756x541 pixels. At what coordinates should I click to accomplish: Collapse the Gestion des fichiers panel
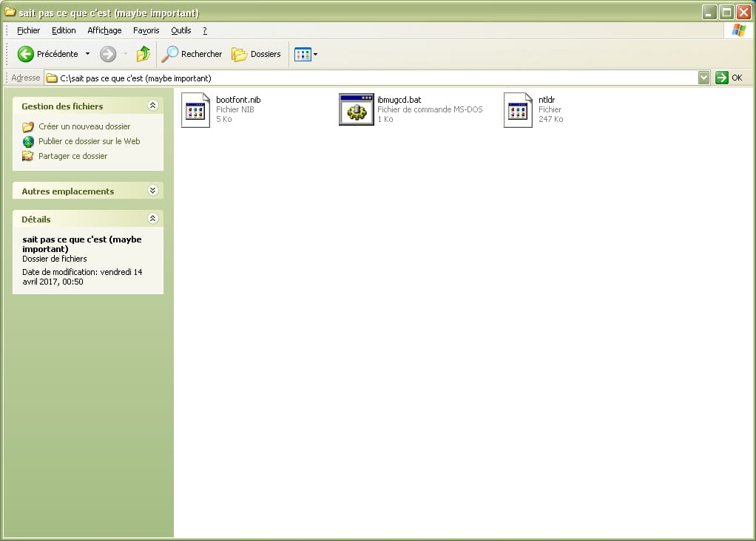pos(153,106)
